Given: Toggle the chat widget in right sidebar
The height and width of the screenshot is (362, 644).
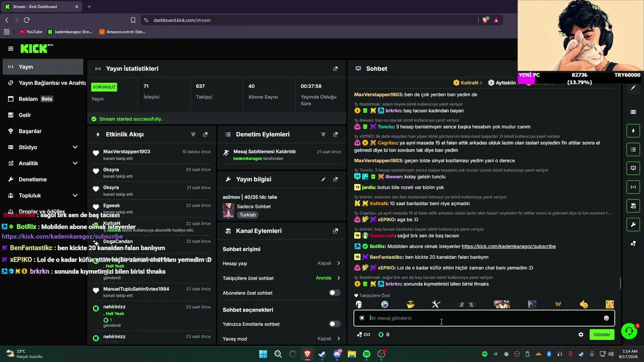Looking at the screenshot, I should [633, 168].
